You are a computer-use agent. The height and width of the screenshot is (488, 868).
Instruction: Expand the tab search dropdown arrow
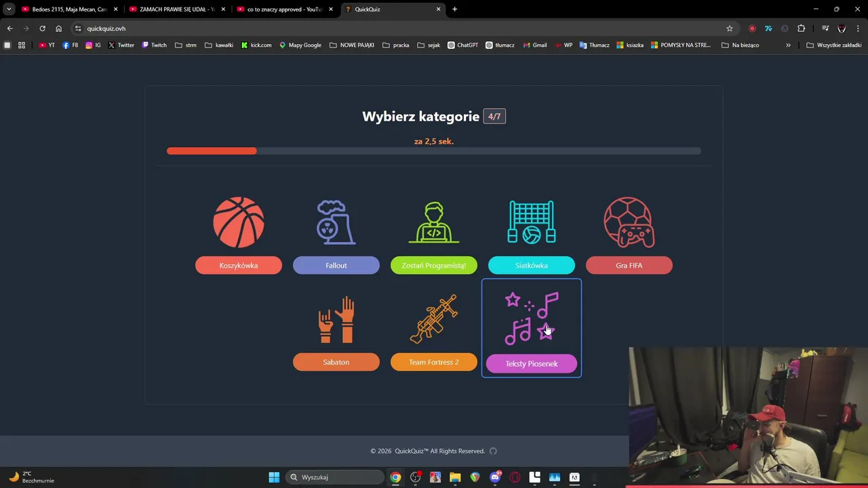(x=9, y=9)
